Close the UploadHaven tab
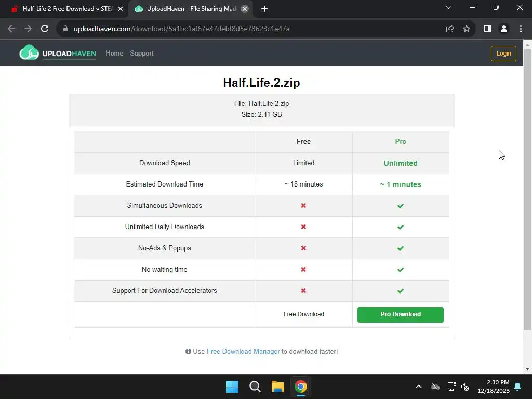The image size is (532, 399). pos(245,9)
